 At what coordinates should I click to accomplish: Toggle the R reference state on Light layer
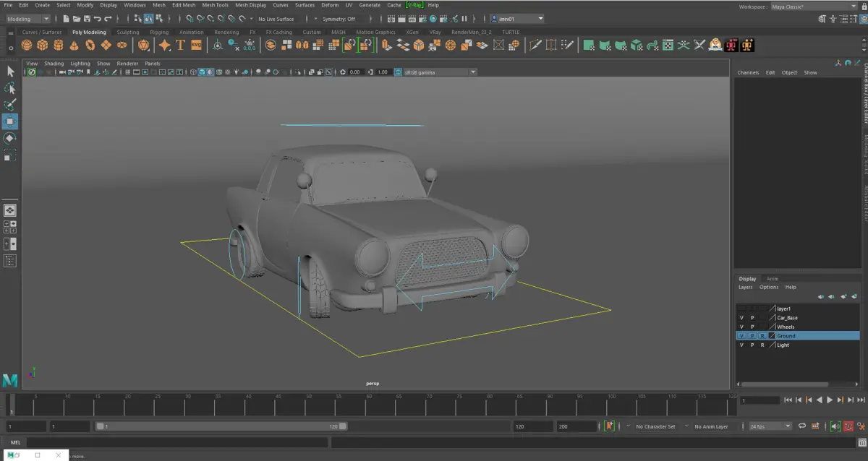[762, 345]
